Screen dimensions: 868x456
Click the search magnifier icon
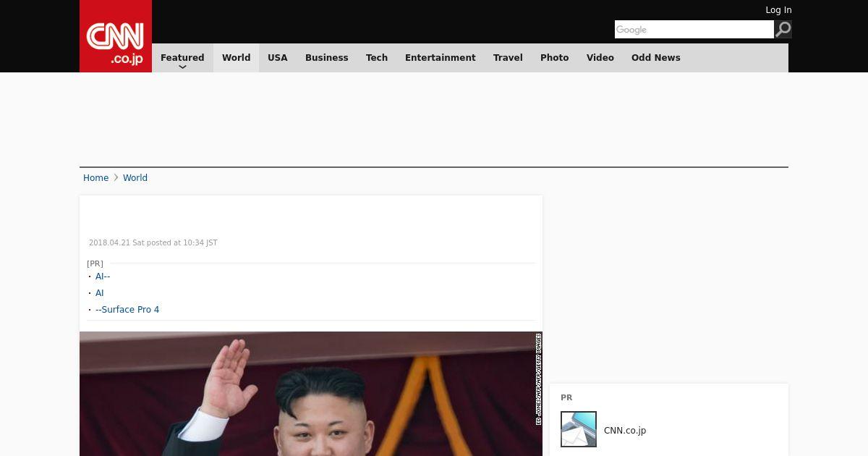783,29
